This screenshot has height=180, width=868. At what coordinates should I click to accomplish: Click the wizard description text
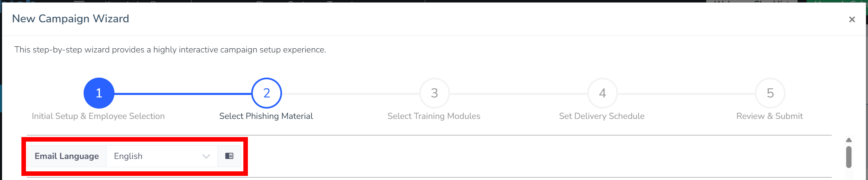pos(170,50)
